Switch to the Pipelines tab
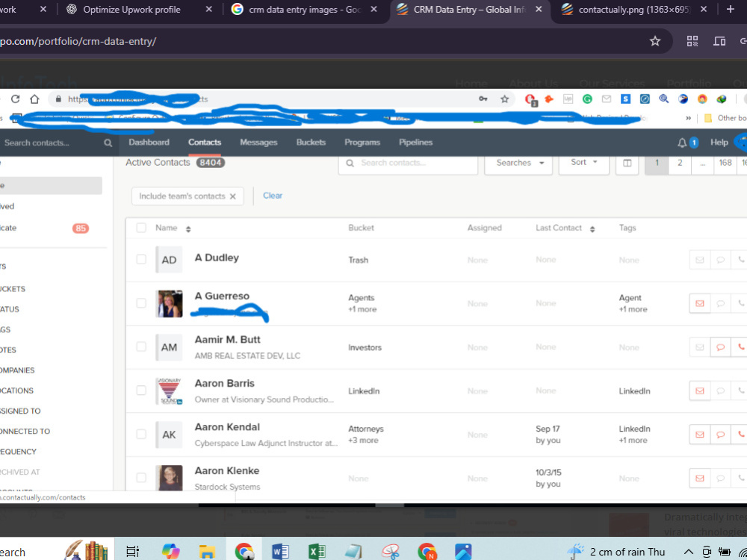This screenshot has width=747, height=560. coord(415,143)
